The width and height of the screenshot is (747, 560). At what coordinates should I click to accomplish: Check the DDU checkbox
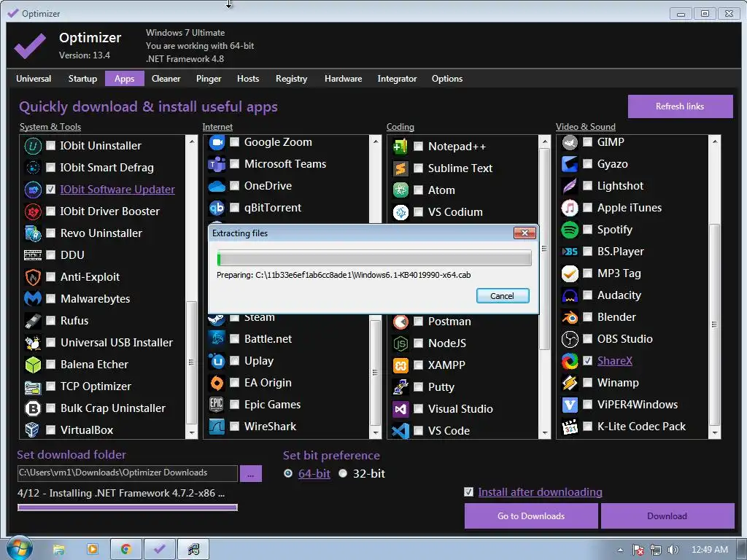[50, 254]
